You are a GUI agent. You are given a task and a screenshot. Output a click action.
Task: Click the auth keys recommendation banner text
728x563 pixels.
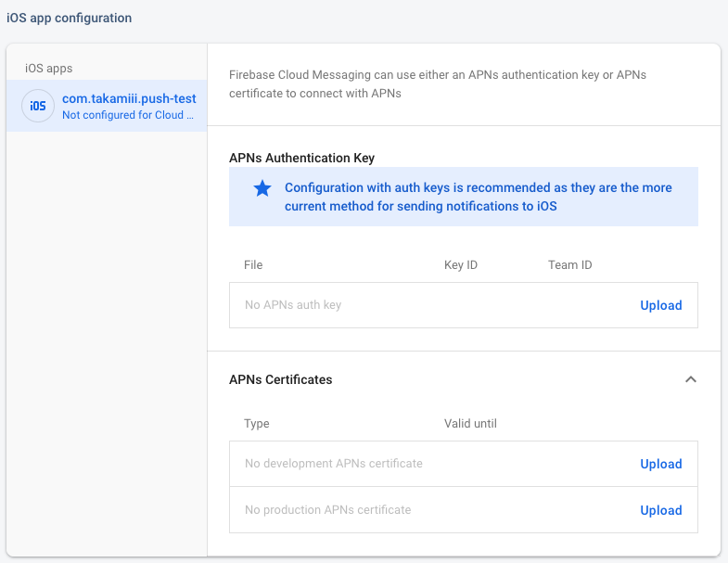[479, 197]
